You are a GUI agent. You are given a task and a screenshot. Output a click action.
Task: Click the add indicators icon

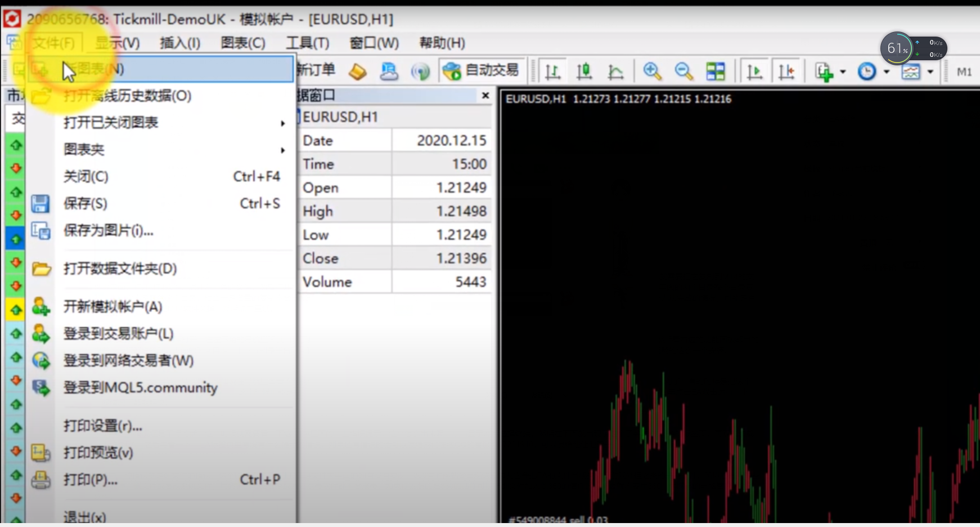[x=824, y=72]
